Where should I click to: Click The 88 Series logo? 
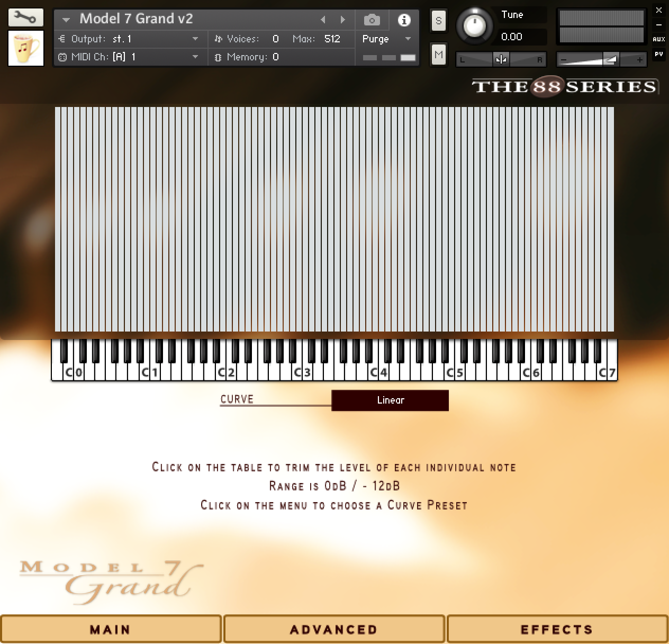(564, 86)
